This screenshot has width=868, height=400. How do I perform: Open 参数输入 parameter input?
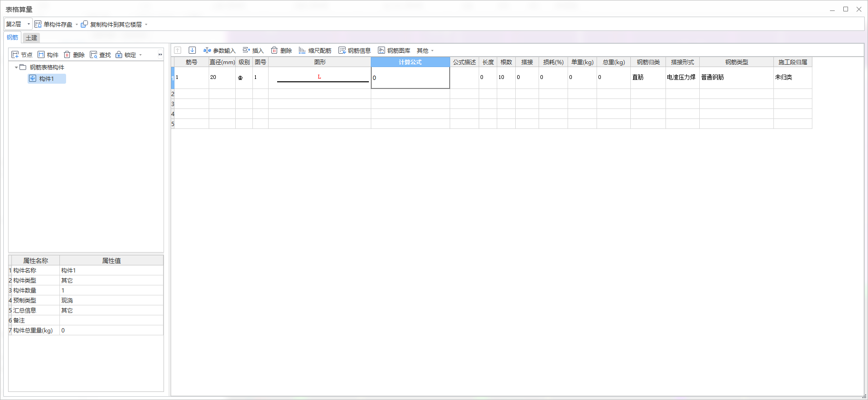[x=219, y=50]
